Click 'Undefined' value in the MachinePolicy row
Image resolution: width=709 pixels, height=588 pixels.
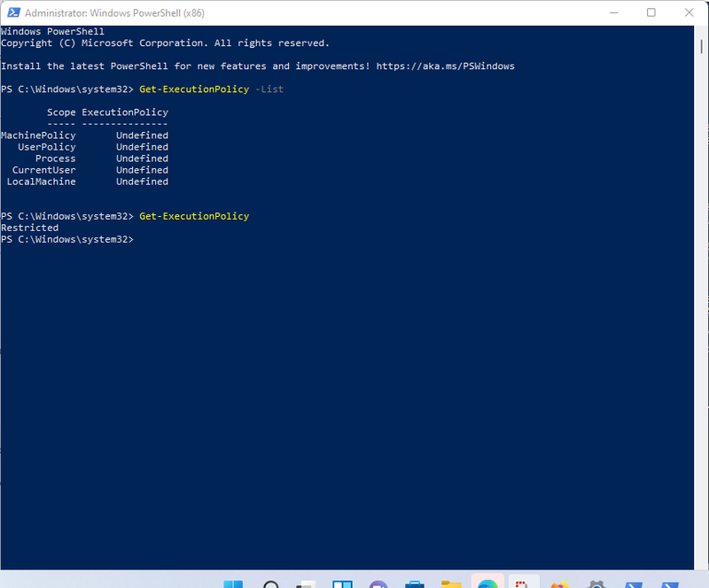click(x=142, y=135)
